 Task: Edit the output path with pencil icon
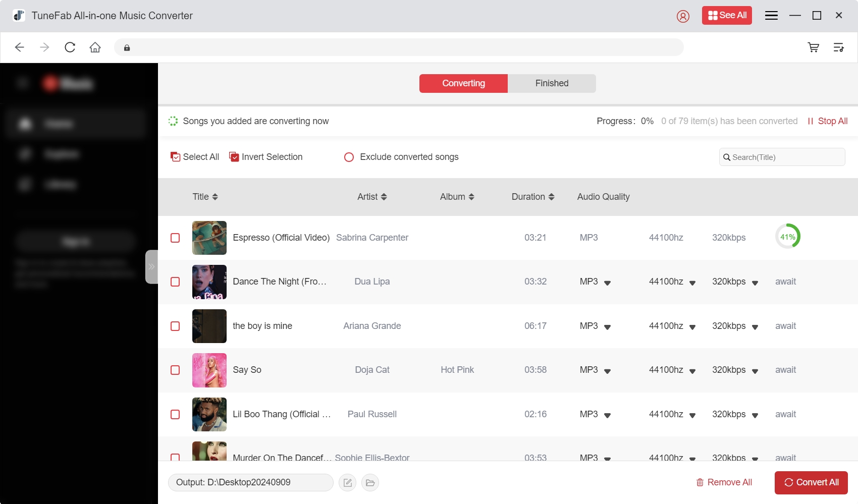pyautogui.click(x=347, y=483)
